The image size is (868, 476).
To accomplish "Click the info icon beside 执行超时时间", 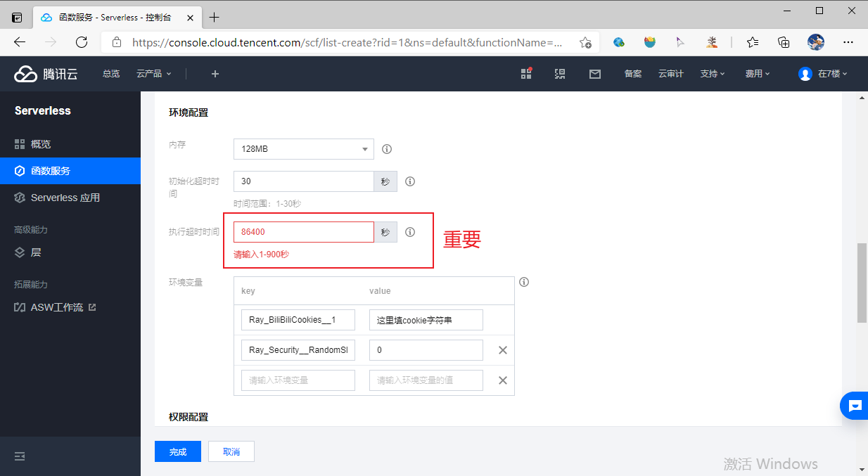I will (x=410, y=232).
